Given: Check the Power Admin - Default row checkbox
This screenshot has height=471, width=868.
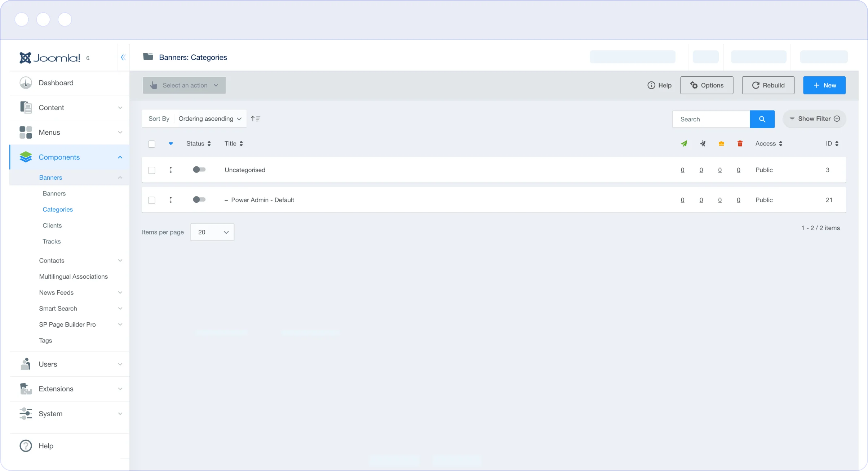Looking at the screenshot, I should [152, 200].
